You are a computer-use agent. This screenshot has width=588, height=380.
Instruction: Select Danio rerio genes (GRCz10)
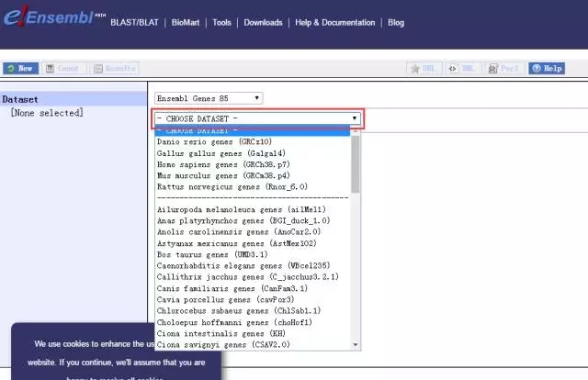coord(252,141)
